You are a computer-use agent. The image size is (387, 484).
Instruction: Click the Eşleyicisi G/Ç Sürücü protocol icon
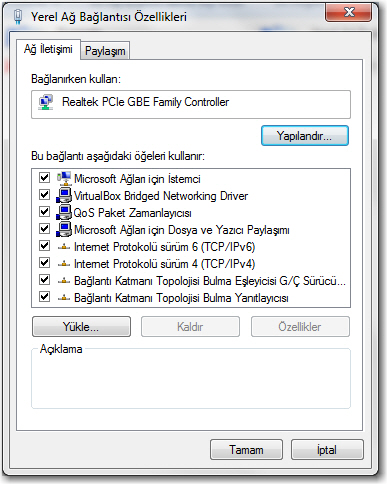click(64, 281)
